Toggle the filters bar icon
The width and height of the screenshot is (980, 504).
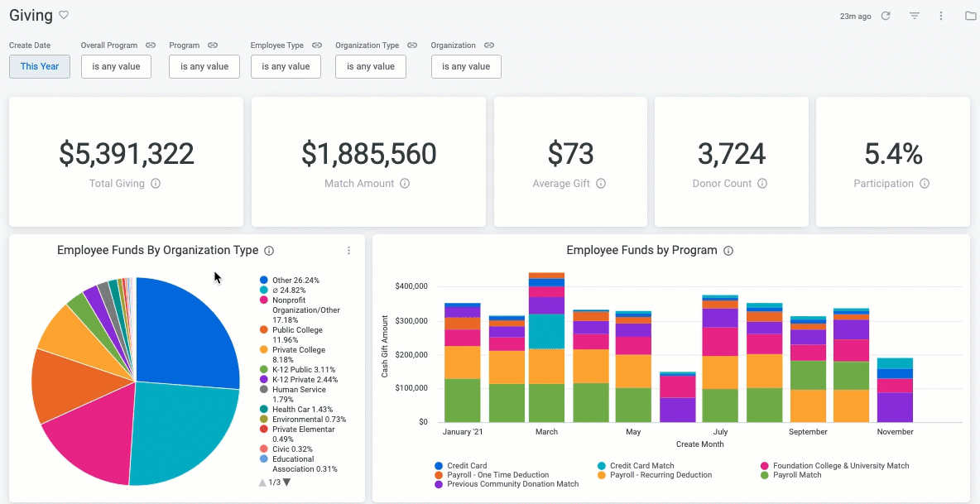click(x=915, y=17)
